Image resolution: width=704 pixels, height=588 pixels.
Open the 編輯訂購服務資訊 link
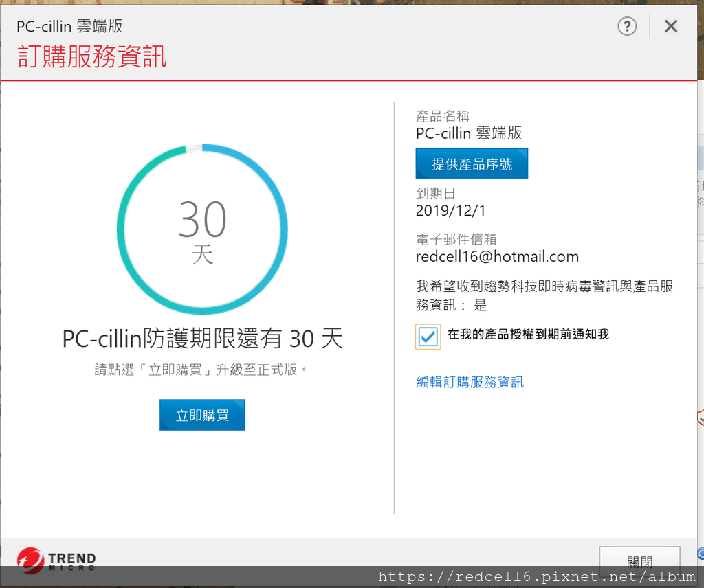(x=470, y=382)
